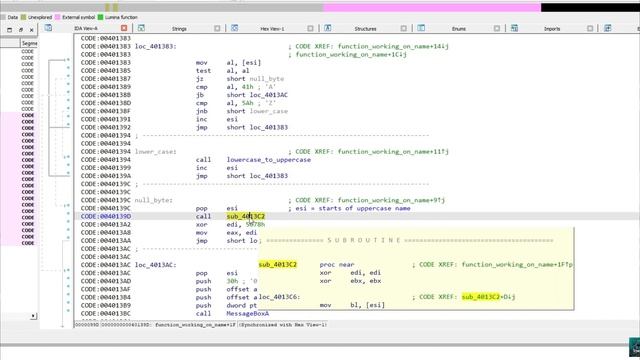Click 'cmp al, 5Ah' instruction line
Screen dimensions: 640x360
click(x=236, y=103)
